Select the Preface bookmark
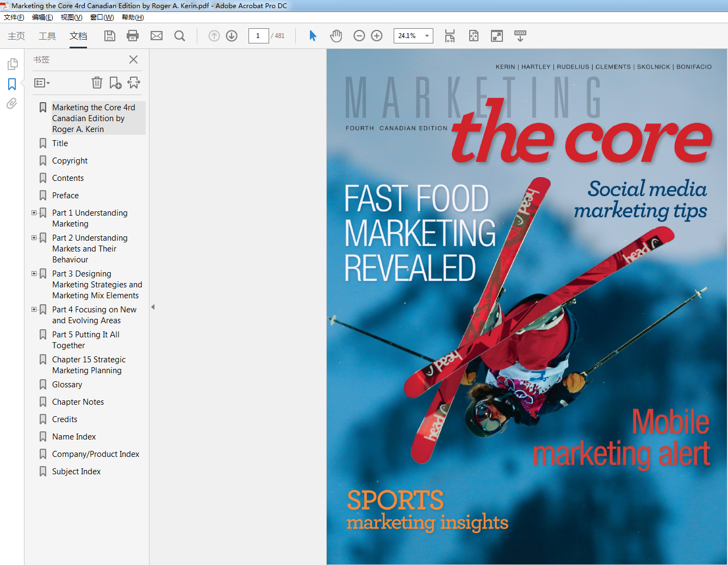Viewport: 728px width, 565px height. [65, 196]
